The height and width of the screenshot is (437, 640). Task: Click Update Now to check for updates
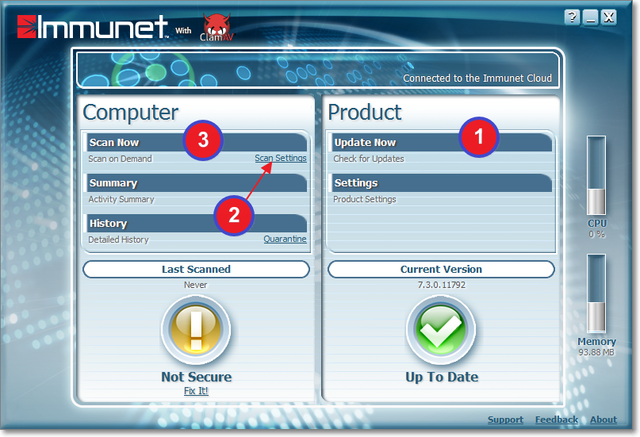(365, 143)
